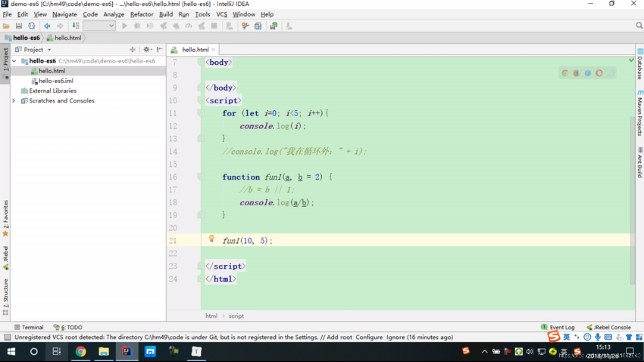Viewport: 644px width, 362px height.
Task: Fold the fun1 function at line 16
Action: [201, 177]
